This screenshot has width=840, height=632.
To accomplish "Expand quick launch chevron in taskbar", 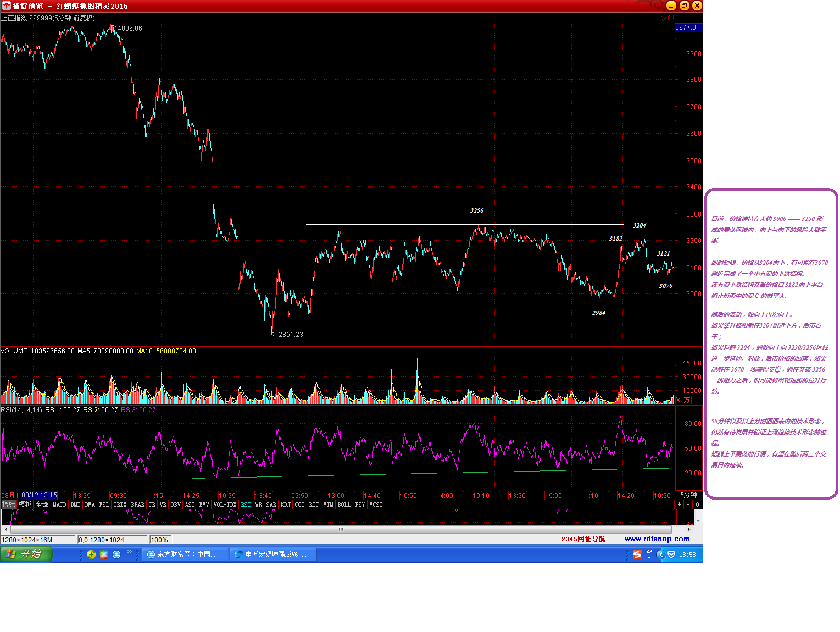I will click(x=130, y=552).
